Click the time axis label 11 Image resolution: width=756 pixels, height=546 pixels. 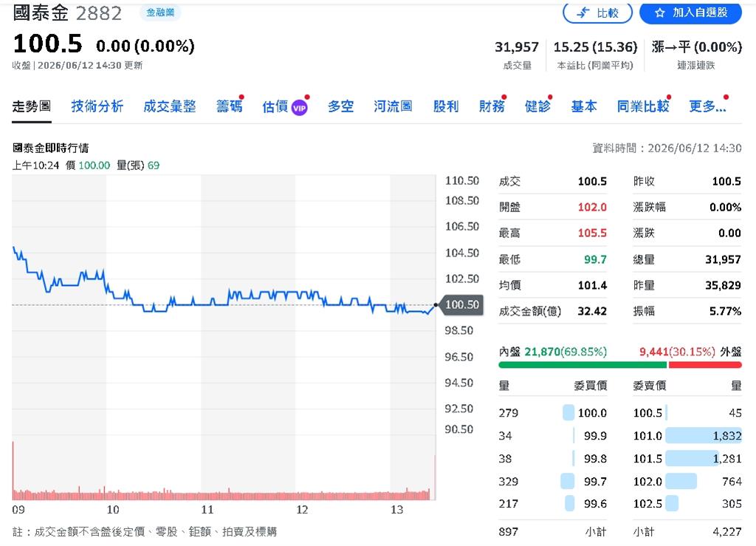[x=207, y=510]
